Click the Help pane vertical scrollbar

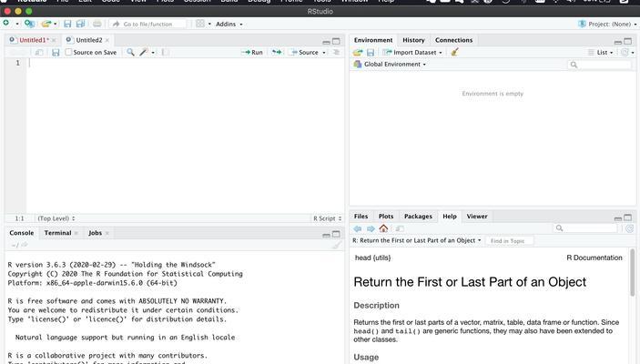pyautogui.click(x=632, y=273)
